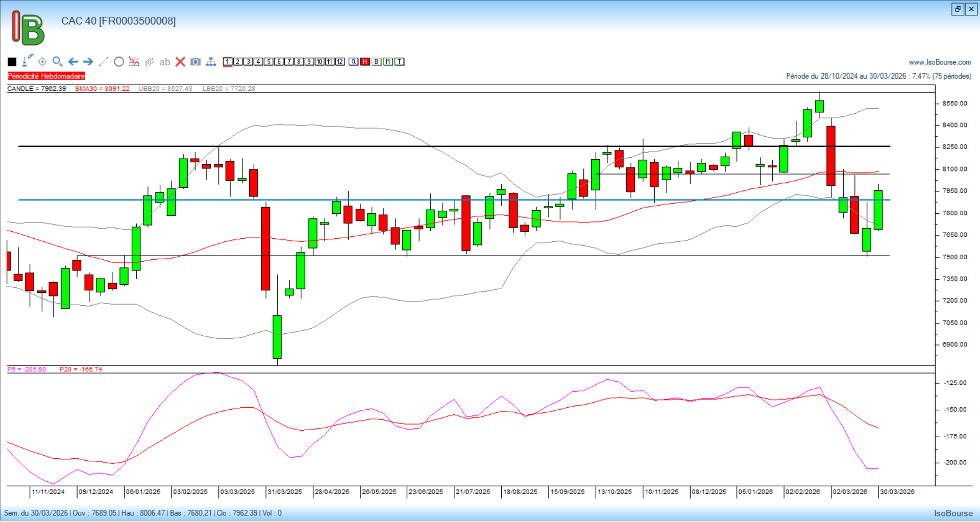Click the black square color swatch
Image resolution: width=980 pixels, height=522 pixels.
(12, 62)
